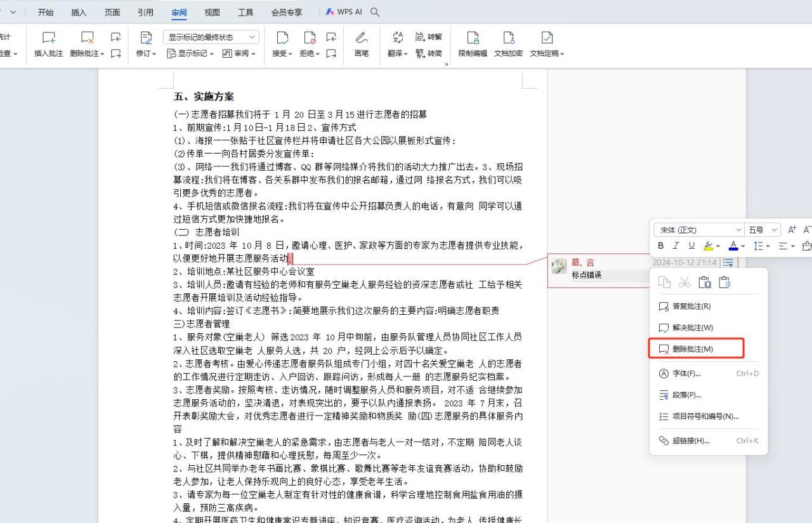This screenshot has width=812, height=523.
Task: Click the WPS AI button
Action: 344,12
